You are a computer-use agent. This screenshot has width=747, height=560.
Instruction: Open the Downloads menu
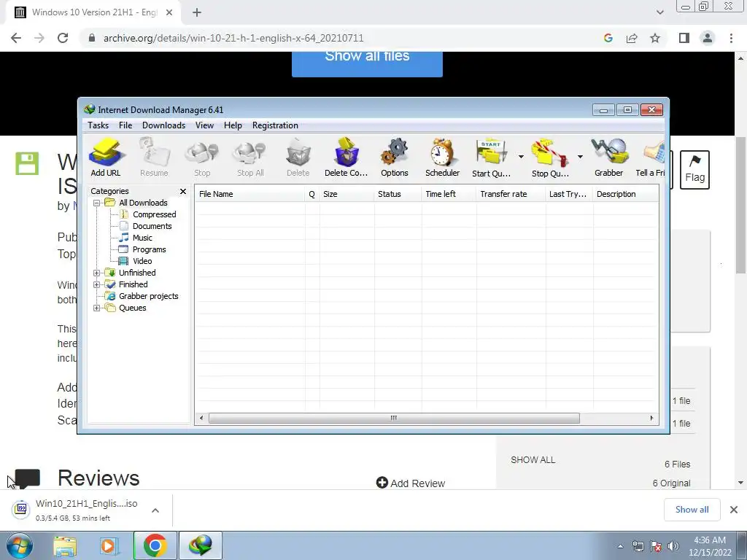coord(163,125)
